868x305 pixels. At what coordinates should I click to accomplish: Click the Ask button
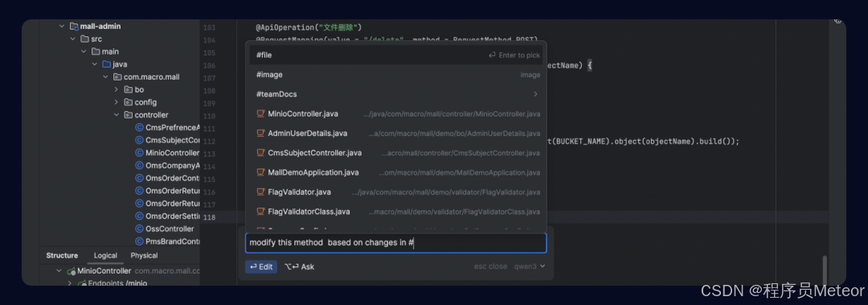point(300,266)
